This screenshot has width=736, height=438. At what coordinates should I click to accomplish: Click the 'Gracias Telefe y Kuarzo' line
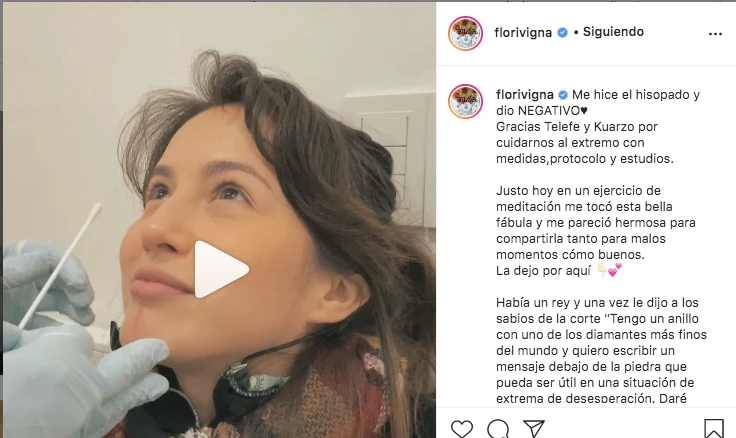(x=577, y=127)
